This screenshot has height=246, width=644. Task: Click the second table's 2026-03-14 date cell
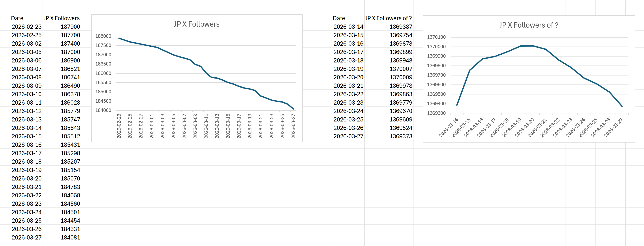[x=348, y=27]
